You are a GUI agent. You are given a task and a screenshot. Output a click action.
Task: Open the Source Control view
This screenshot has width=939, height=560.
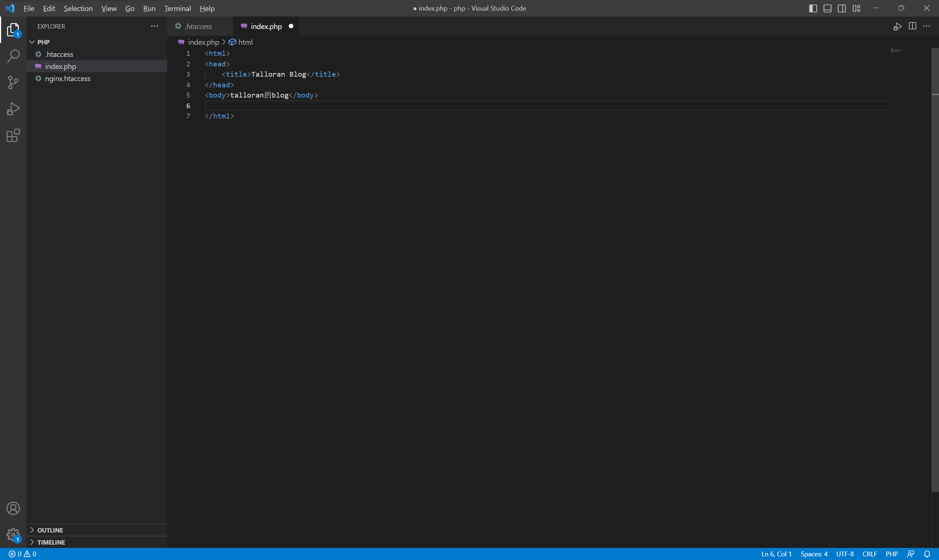pos(13,82)
